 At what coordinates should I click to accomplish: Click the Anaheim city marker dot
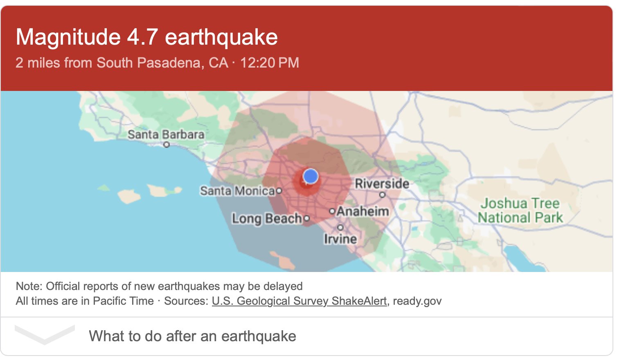coord(332,211)
